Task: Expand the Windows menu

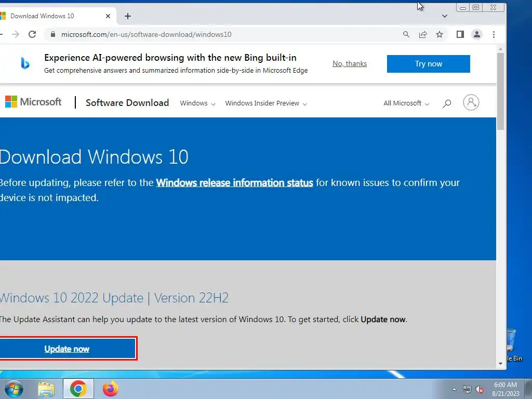Action: [x=197, y=103]
